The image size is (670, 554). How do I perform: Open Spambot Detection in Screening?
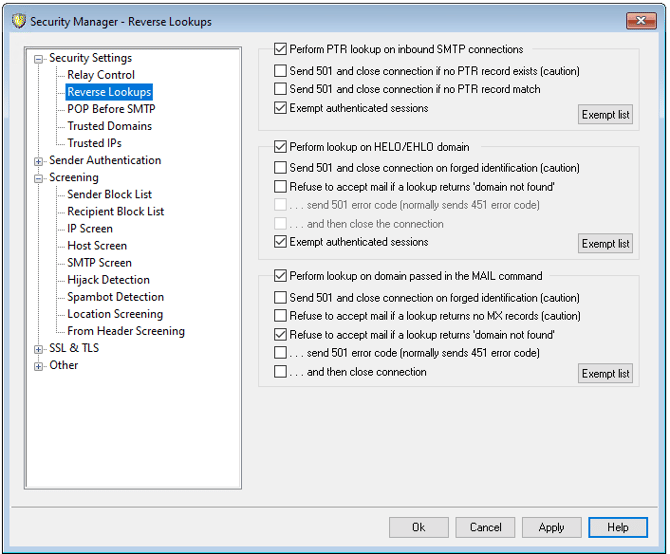coord(115,297)
